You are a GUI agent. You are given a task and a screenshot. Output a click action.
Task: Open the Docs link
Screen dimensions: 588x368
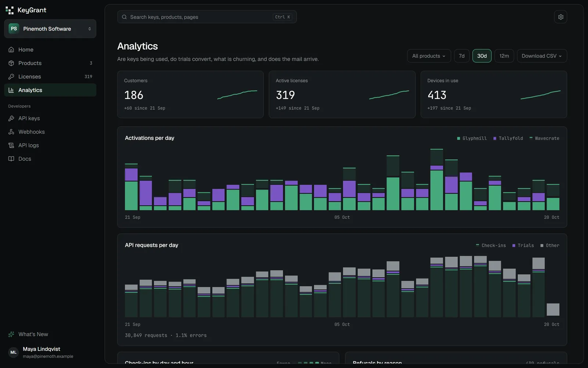[50, 159]
